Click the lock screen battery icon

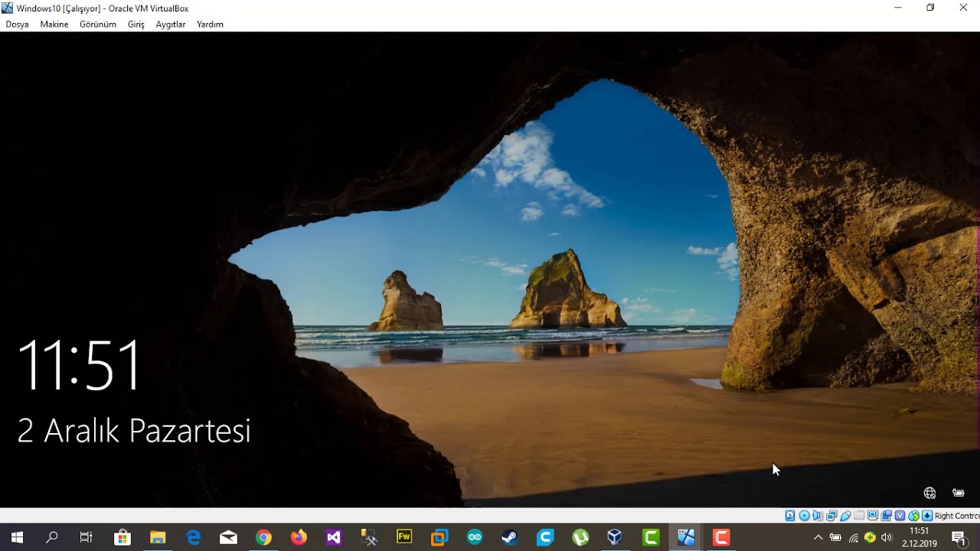tap(959, 493)
